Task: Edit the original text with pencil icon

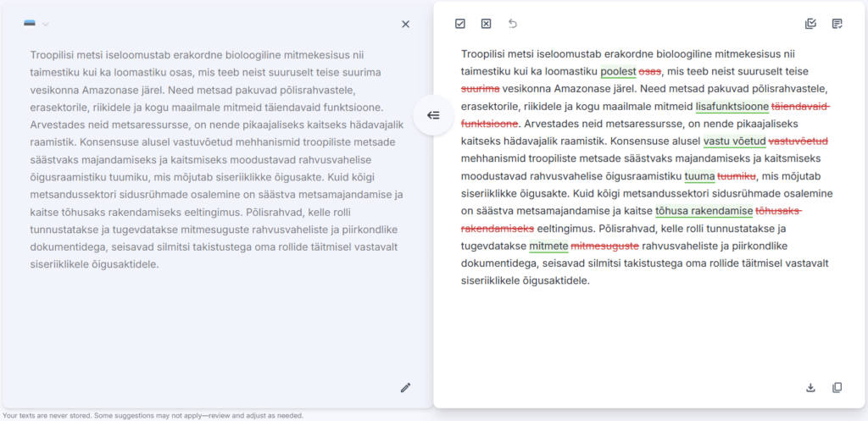Action: click(x=405, y=388)
